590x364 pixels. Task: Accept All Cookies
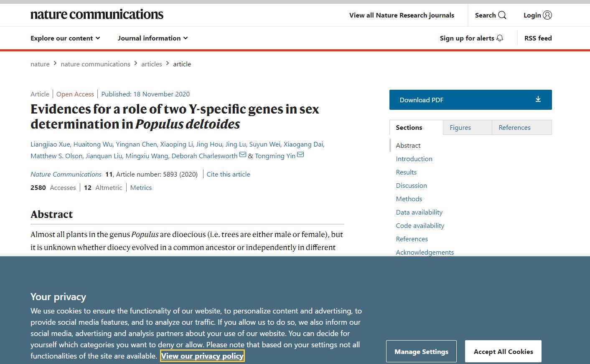(x=503, y=351)
